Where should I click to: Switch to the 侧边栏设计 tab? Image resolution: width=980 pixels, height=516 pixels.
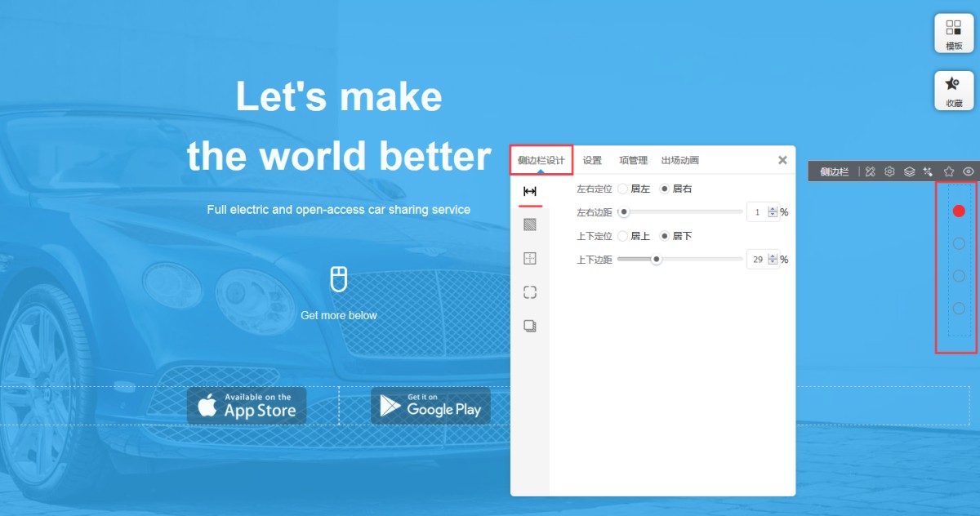(x=541, y=160)
